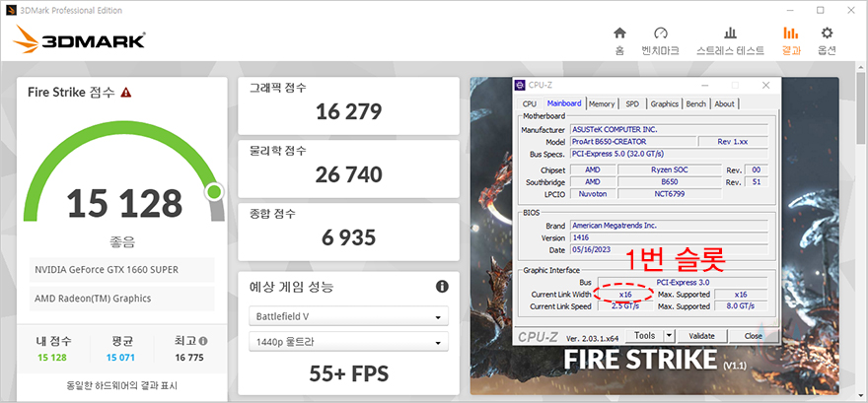868x403 pixels.
Task: Minimize the CPU-Z window
Action: [x=704, y=85]
